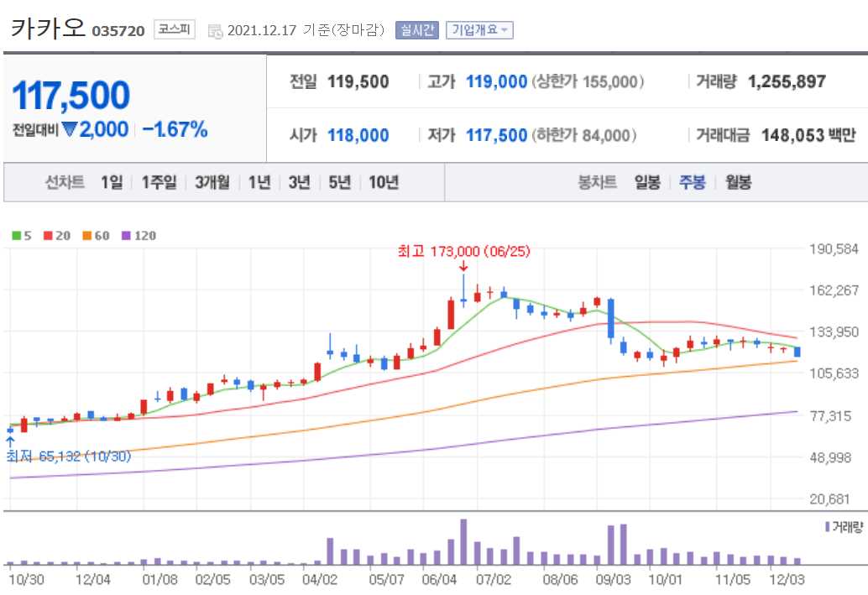Image resolution: width=868 pixels, height=595 pixels.
Task: Click the orange 60-week moving average legend icon
Action: pyautogui.click(x=86, y=235)
